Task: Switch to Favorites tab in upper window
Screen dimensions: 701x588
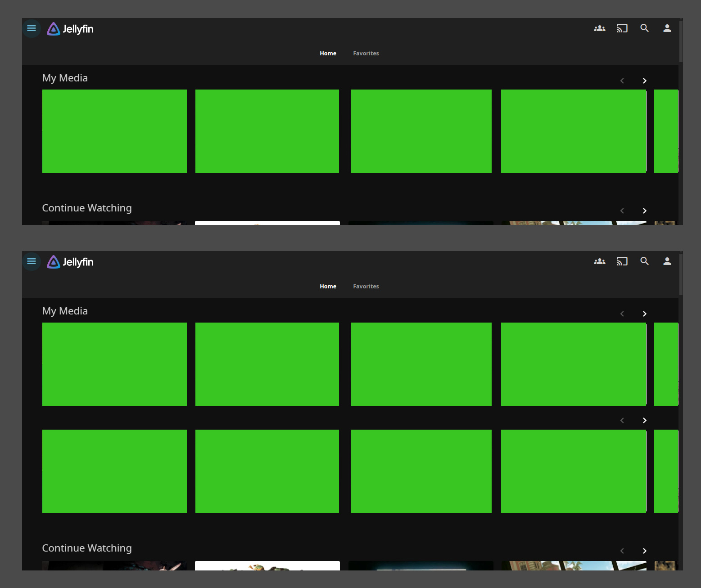Action: click(x=366, y=54)
